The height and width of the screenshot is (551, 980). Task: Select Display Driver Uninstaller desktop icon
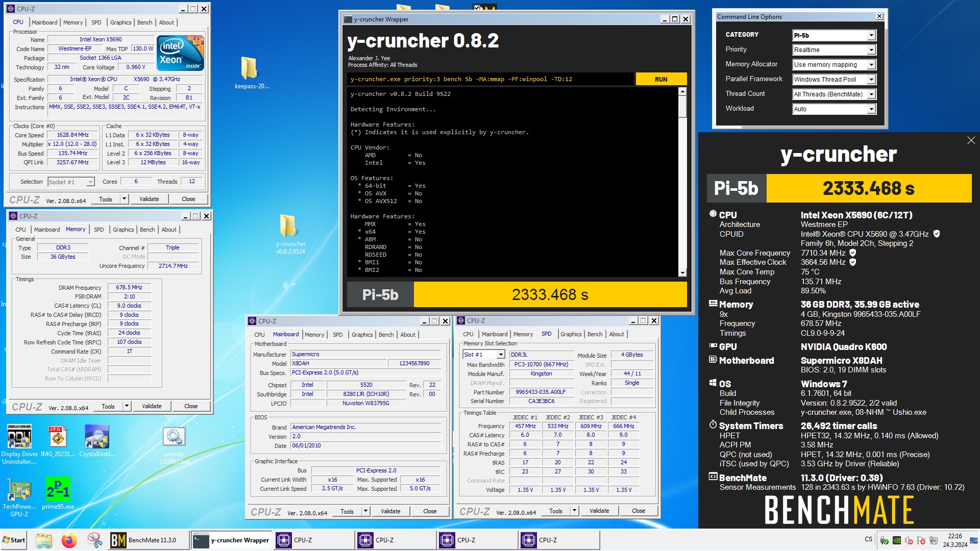(x=19, y=444)
